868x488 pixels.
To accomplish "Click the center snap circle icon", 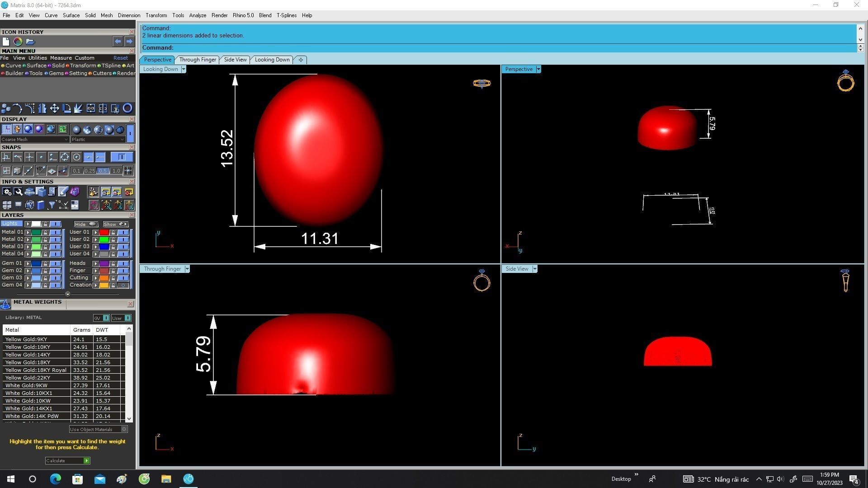I will (76, 157).
